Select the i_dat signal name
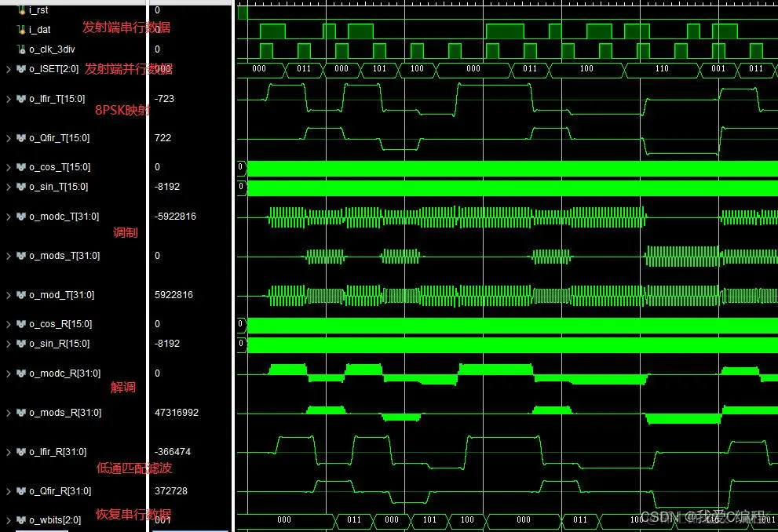 pyautogui.click(x=40, y=30)
